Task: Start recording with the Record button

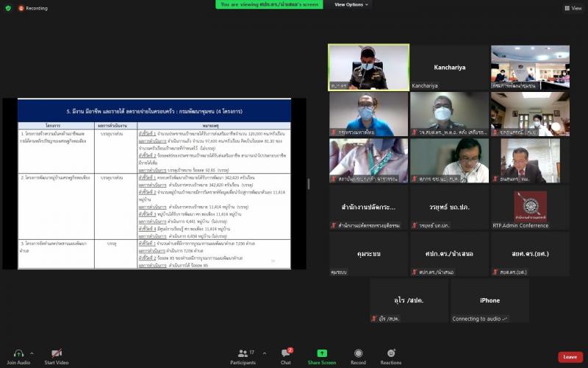Action: point(358,357)
